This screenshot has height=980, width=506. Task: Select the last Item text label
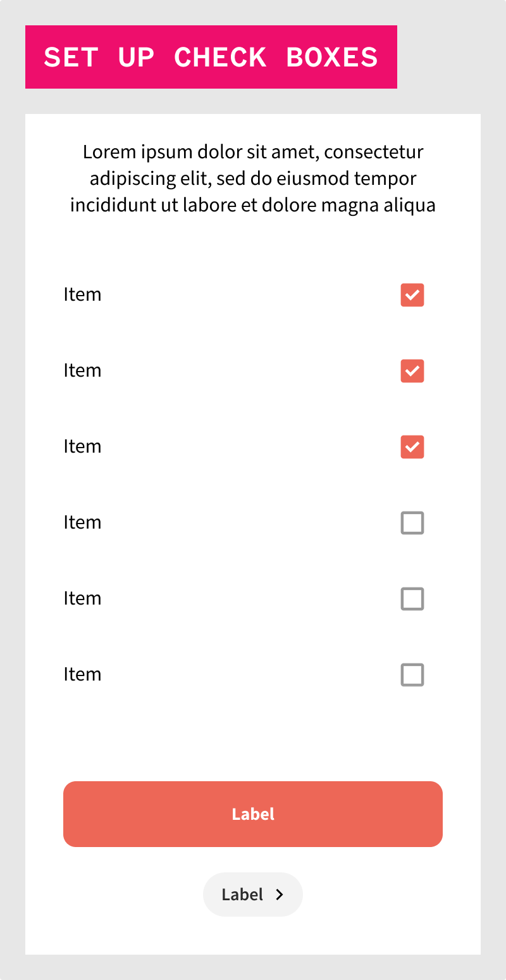click(82, 675)
